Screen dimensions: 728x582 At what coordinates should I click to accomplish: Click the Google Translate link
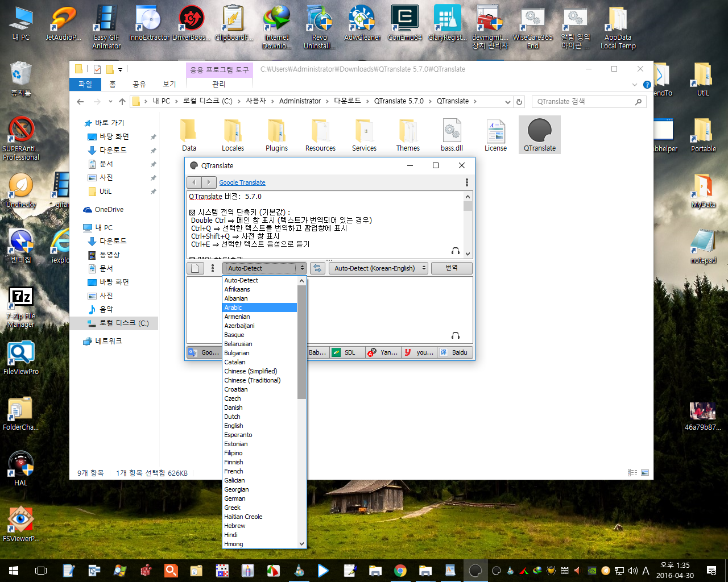point(242,182)
